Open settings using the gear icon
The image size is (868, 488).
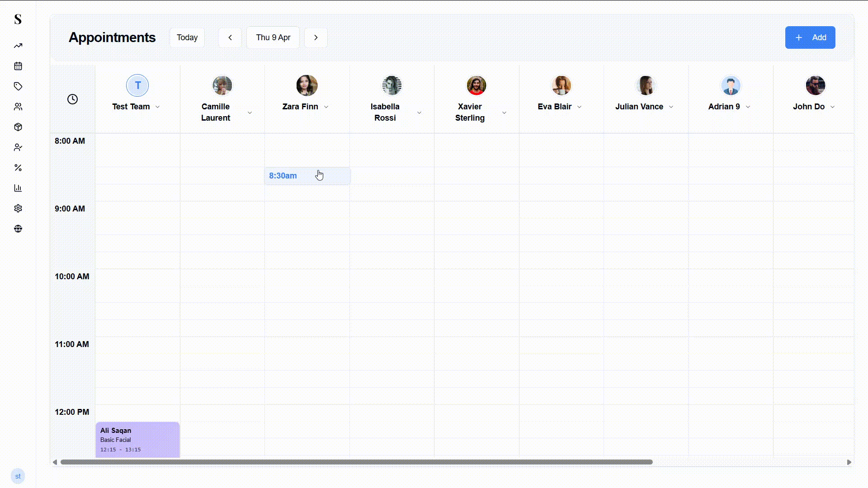point(18,208)
